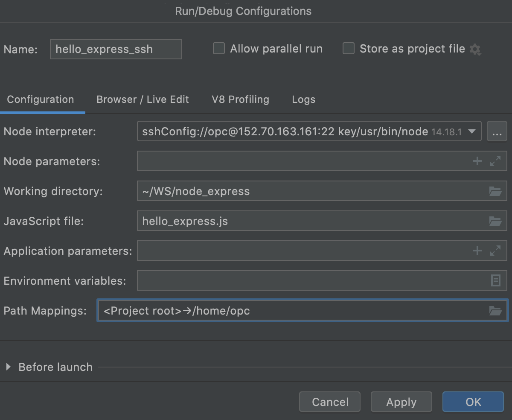This screenshot has width=512, height=420.
Task: Expand Node parameters in dedicated editor
Action: click(x=495, y=161)
